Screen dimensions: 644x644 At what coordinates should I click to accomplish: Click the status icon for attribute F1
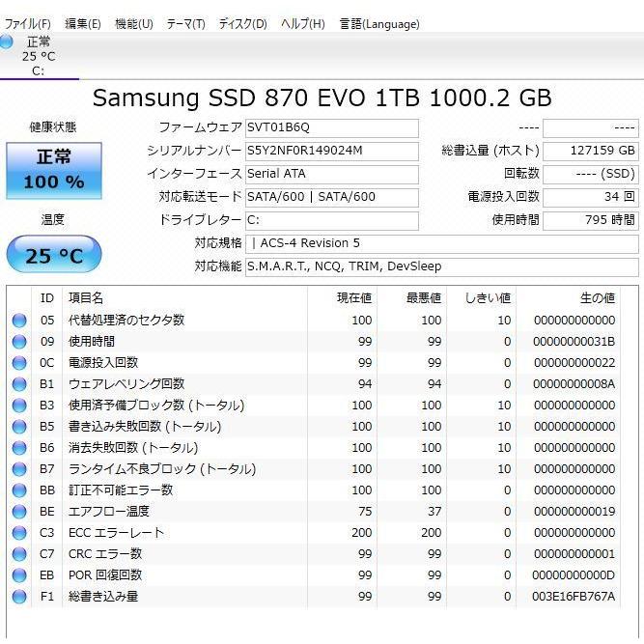(19, 597)
